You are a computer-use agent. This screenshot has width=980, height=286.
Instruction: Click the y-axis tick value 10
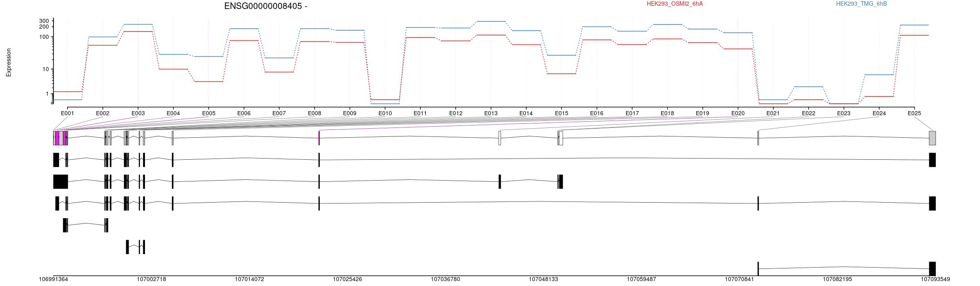tap(46, 69)
